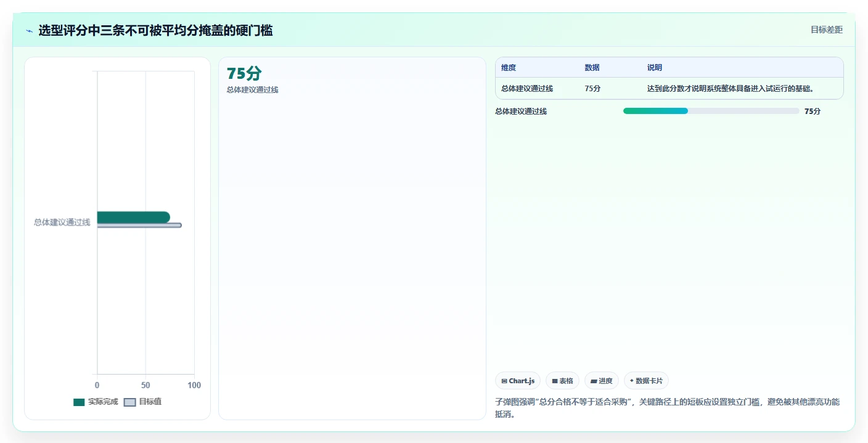Click the 50 axis tick label
The height and width of the screenshot is (443, 868).
click(x=145, y=385)
